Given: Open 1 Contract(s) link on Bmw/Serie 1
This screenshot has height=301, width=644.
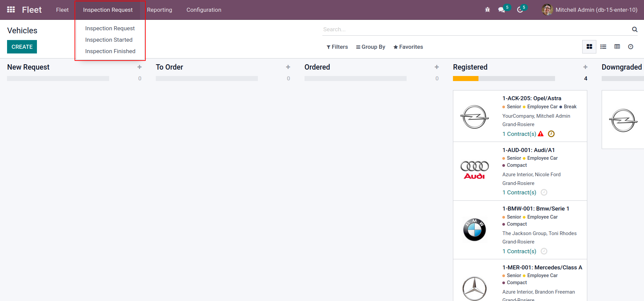Looking at the screenshot, I should [519, 251].
